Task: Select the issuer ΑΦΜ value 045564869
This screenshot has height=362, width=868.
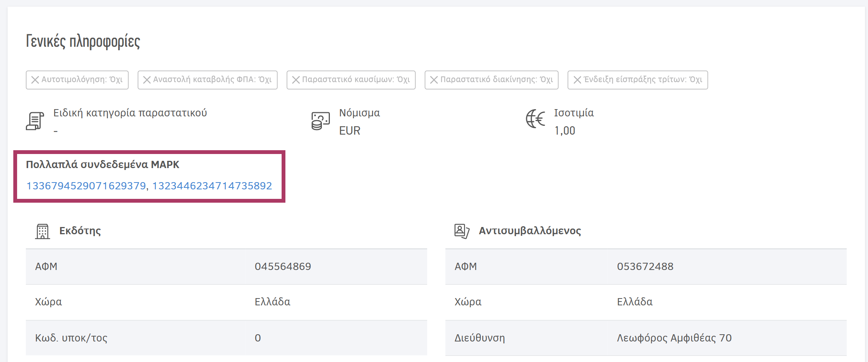Action: pos(282,266)
